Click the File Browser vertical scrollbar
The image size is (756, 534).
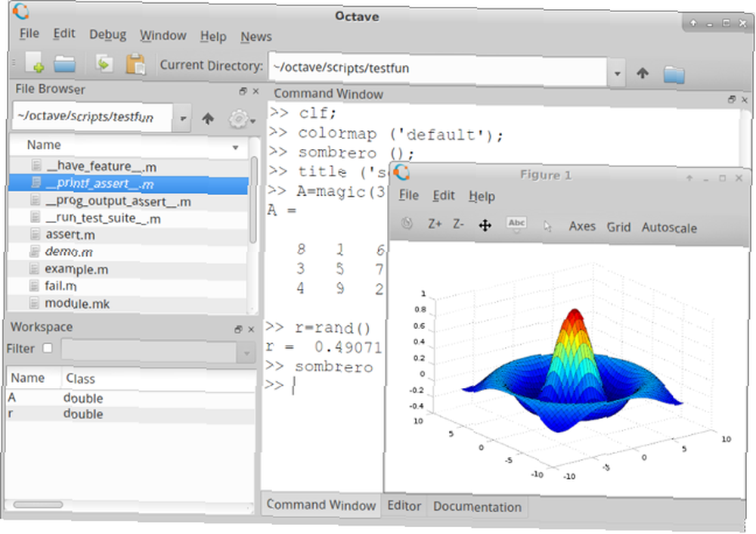tap(253, 200)
